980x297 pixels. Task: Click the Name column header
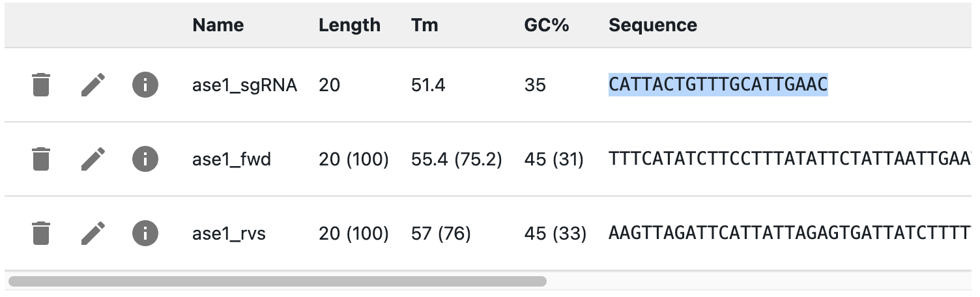pos(218,25)
